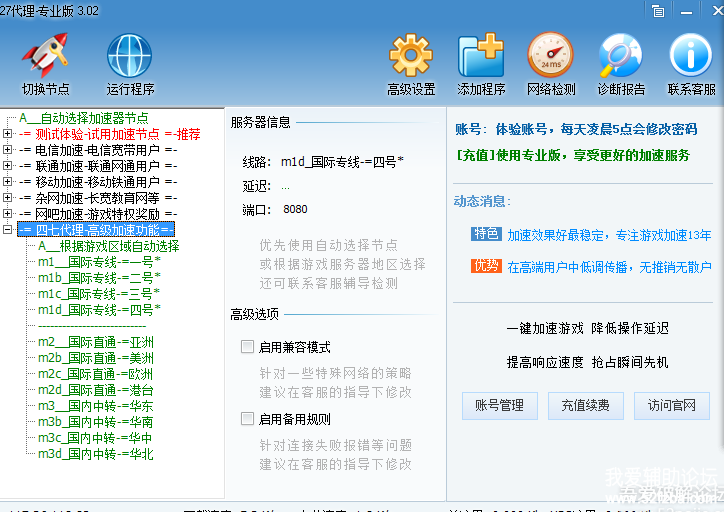This screenshot has height=512, width=724.
Task: Expand the 联通加速 tree node
Action: tap(8, 166)
